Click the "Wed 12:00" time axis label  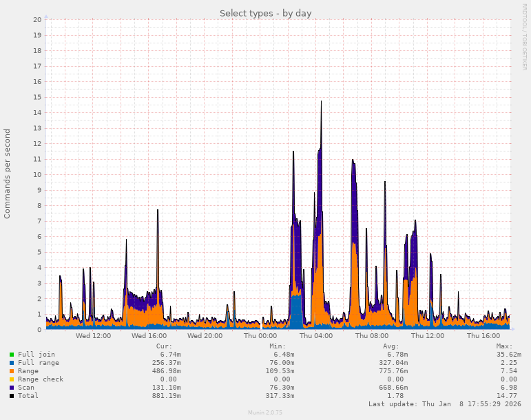click(93, 336)
